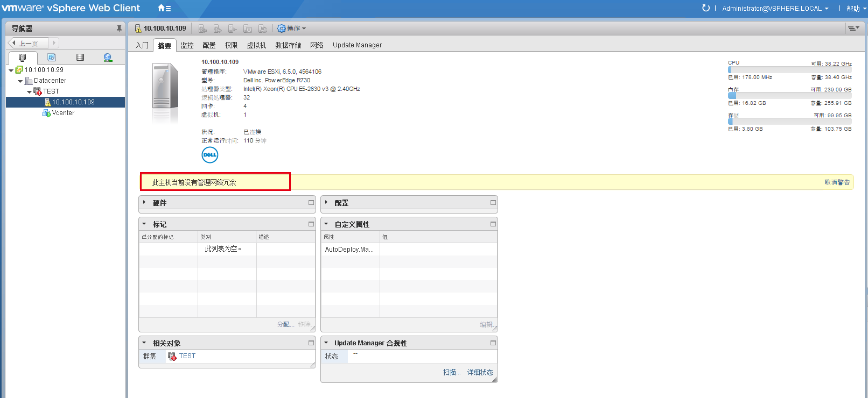Image resolution: width=868 pixels, height=398 pixels.
Task: Click the 存储 storage usage bar
Action: click(789, 122)
